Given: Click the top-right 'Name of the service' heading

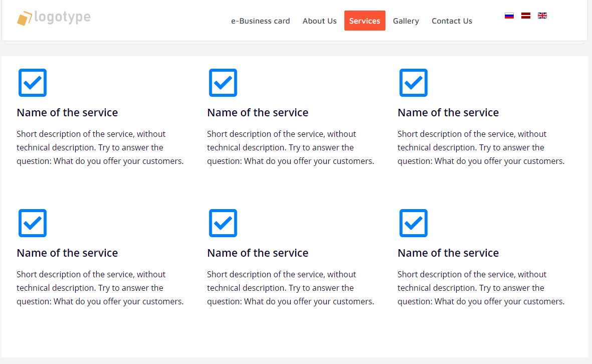Looking at the screenshot, I should [x=448, y=112].
